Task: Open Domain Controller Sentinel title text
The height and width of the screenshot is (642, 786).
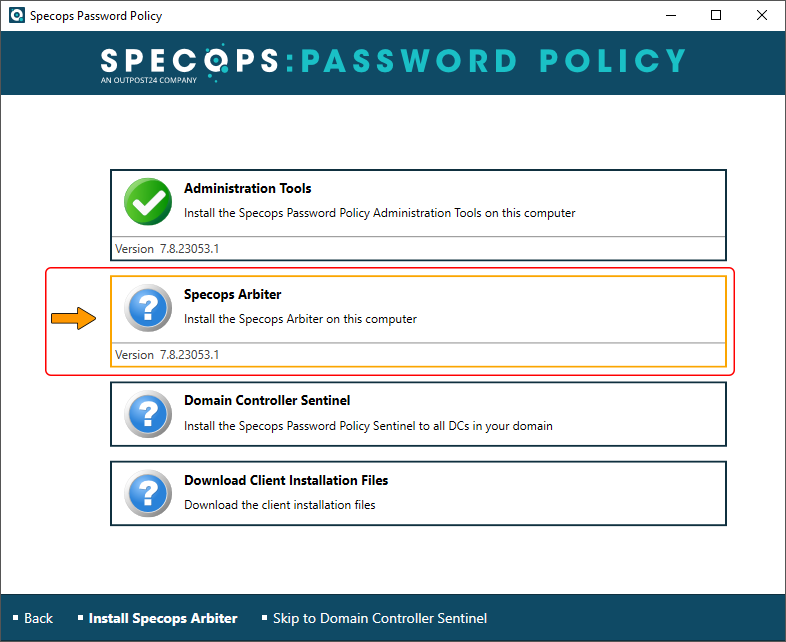Action: (x=267, y=400)
